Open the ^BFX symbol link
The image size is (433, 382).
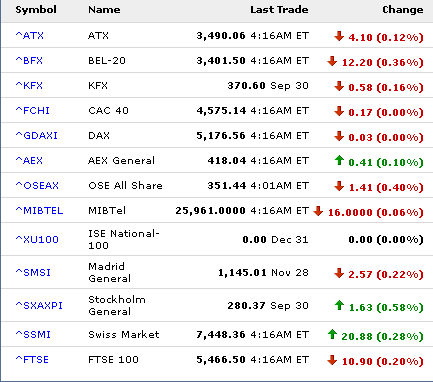pyautogui.click(x=29, y=60)
